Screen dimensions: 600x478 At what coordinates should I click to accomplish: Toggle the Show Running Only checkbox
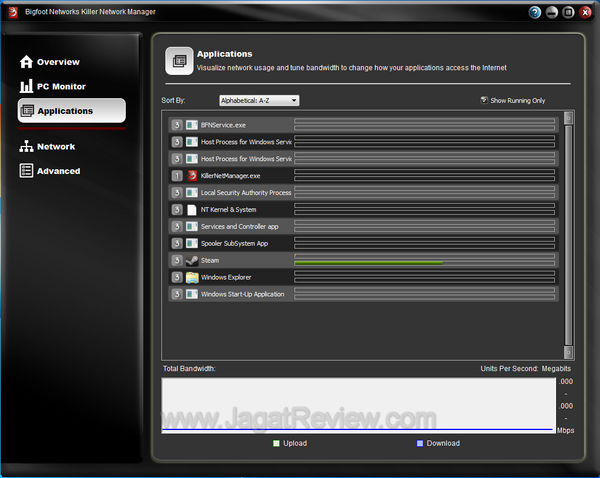click(484, 100)
